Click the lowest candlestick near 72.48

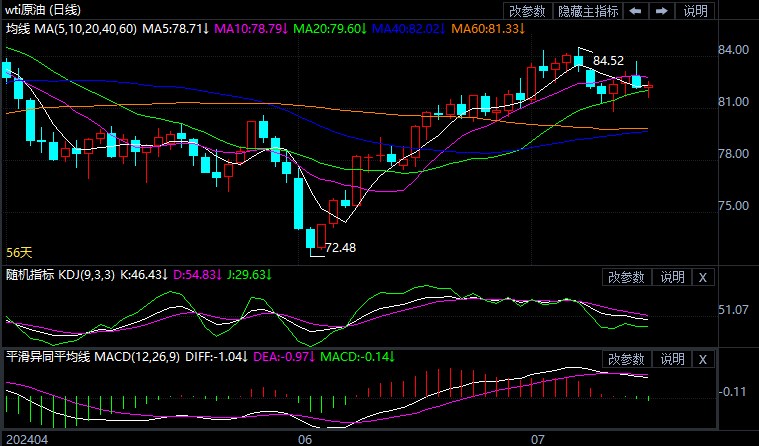pyautogui.click(x=310, y=239)
